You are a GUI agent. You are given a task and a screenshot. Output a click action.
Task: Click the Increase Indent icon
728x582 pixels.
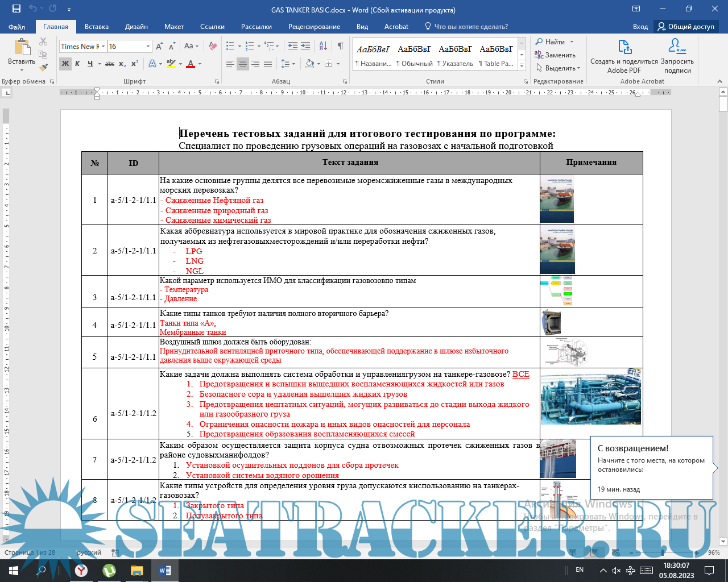[x=305, y=46]
